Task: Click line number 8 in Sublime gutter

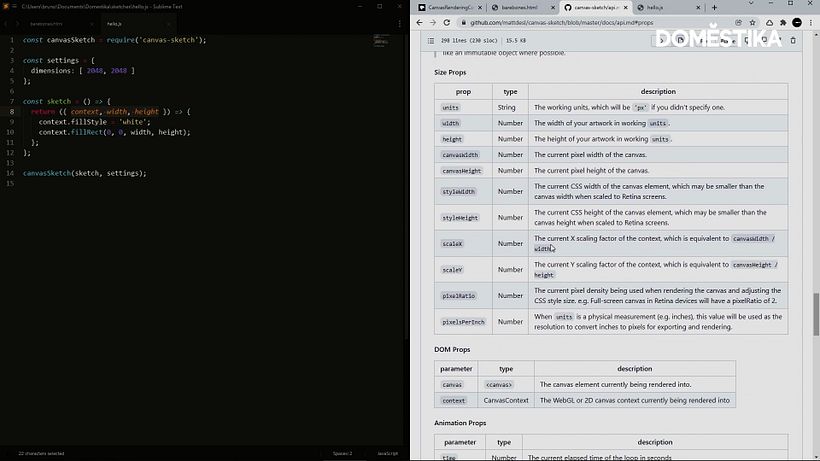Action: click(x=12, y=112)
